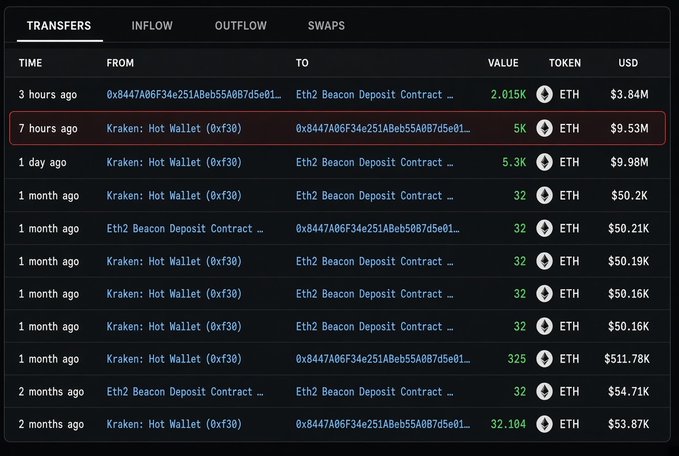Click the 32.104 value
The image size is (679, 456).
[508, 424]
